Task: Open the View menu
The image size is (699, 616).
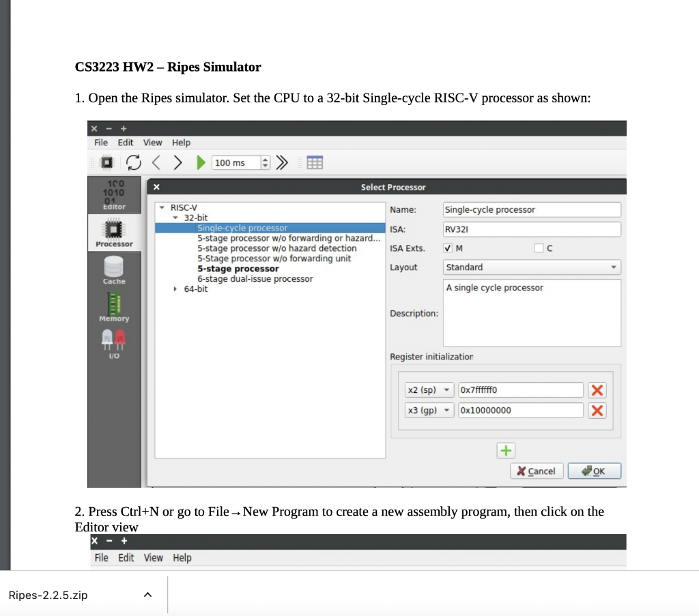Action: [152, 143]
